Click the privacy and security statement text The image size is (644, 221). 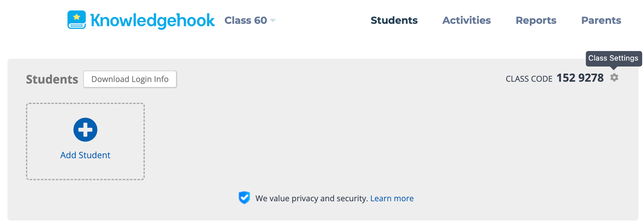click(312, 198)
